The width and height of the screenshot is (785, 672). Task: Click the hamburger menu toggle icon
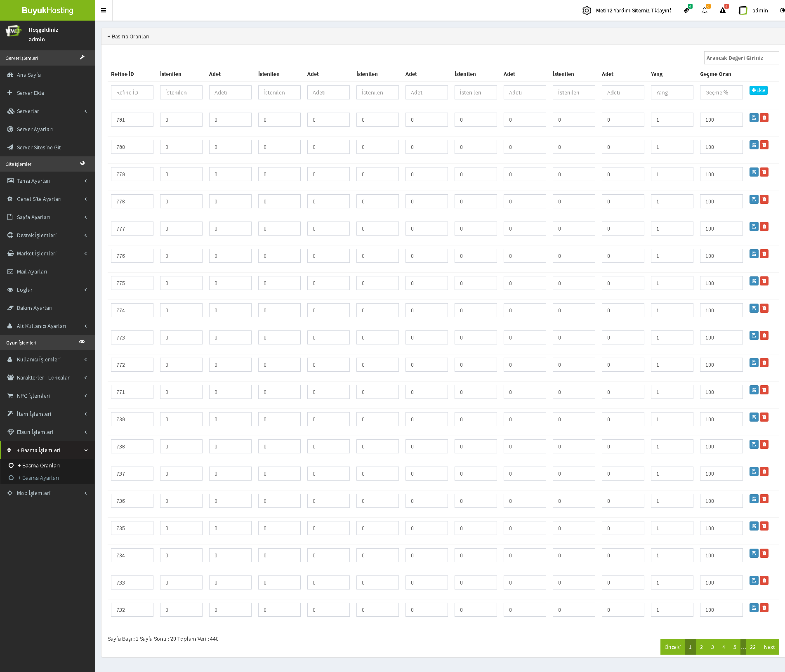click(104, 10)
